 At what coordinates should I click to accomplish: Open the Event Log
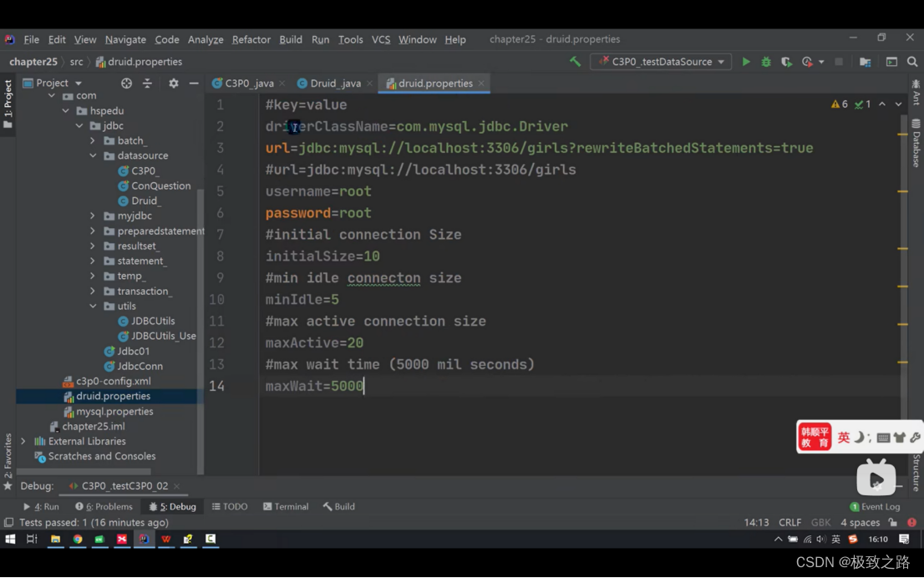(875, 507)
